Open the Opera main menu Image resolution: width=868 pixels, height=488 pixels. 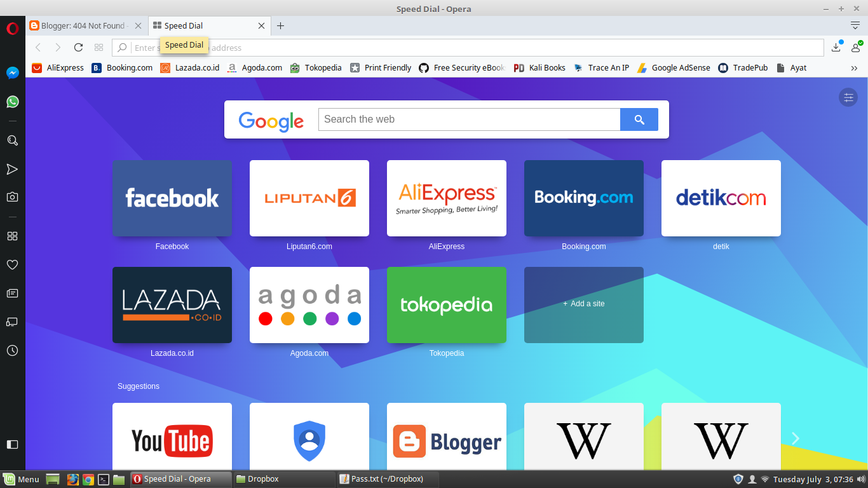tap(12, 28)
